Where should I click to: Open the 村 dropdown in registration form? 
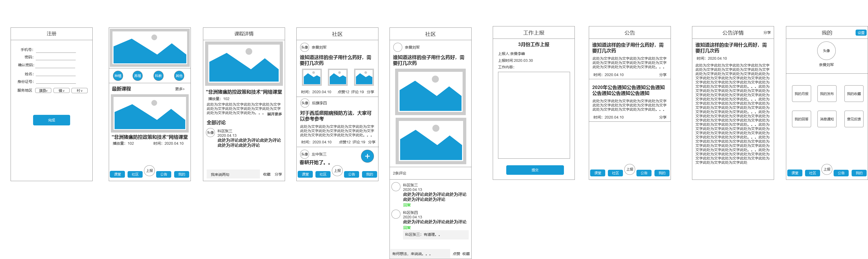(79, 91)
